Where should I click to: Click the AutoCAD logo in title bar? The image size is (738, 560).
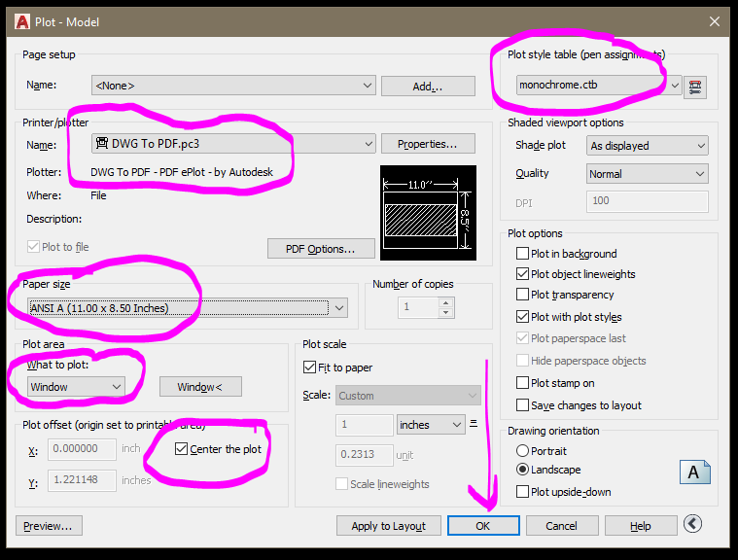click(x=21, y=21)
